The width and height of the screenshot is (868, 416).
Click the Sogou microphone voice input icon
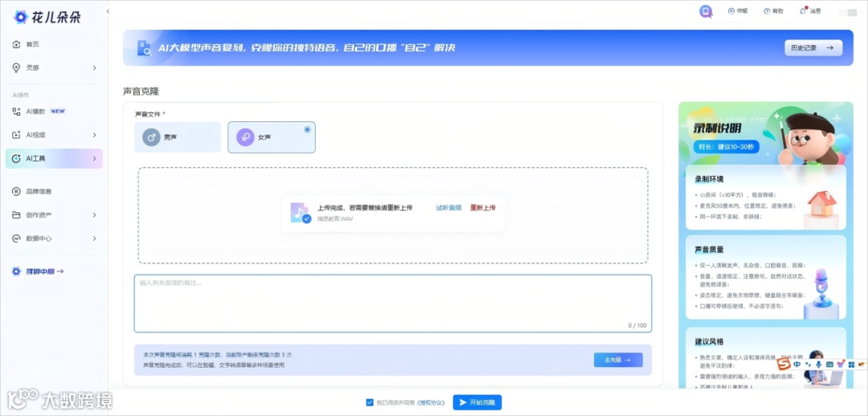click(819, 365)
